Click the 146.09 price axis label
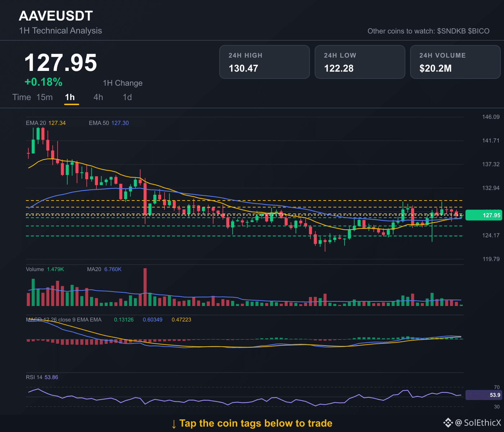504x432 pixels. click(x=491, y=117)
